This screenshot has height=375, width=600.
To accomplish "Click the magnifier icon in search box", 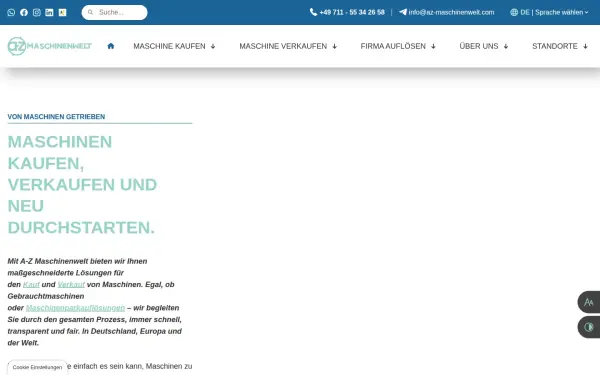I will coord(90,12).
